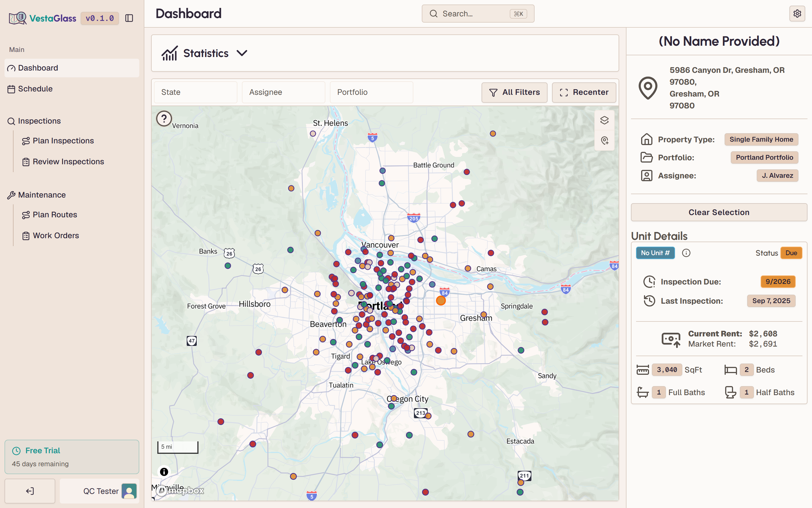
Task: Open settings gear in top right
Action: coord(797,14)
